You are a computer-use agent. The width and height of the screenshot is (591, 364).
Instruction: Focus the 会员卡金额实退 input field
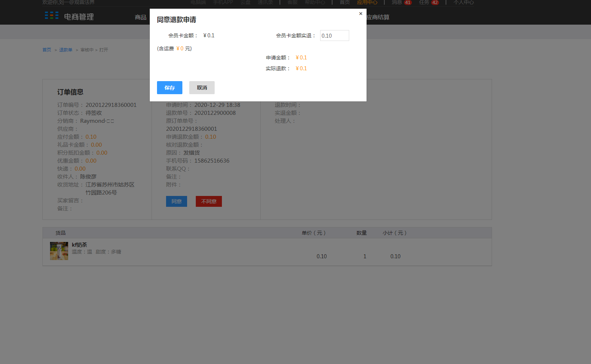[334, 35]
